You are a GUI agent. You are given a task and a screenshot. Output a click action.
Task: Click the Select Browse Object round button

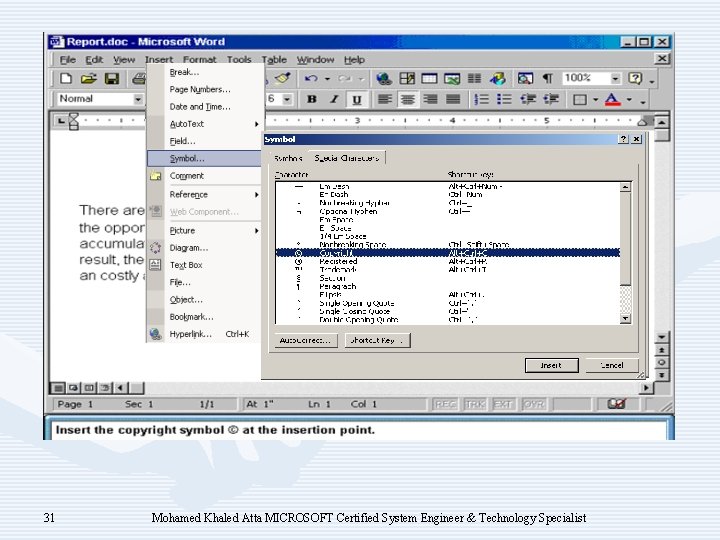click(x=662, y=362)
